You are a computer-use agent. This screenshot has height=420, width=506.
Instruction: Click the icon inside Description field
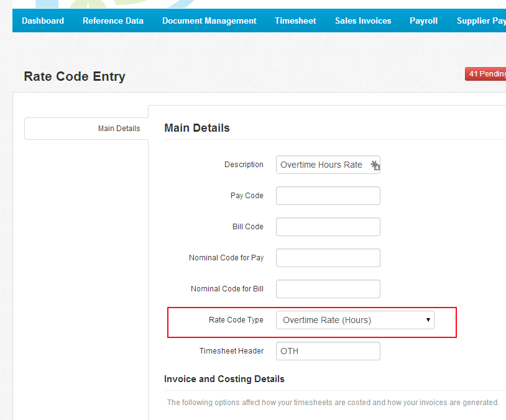tap(375, 165)
